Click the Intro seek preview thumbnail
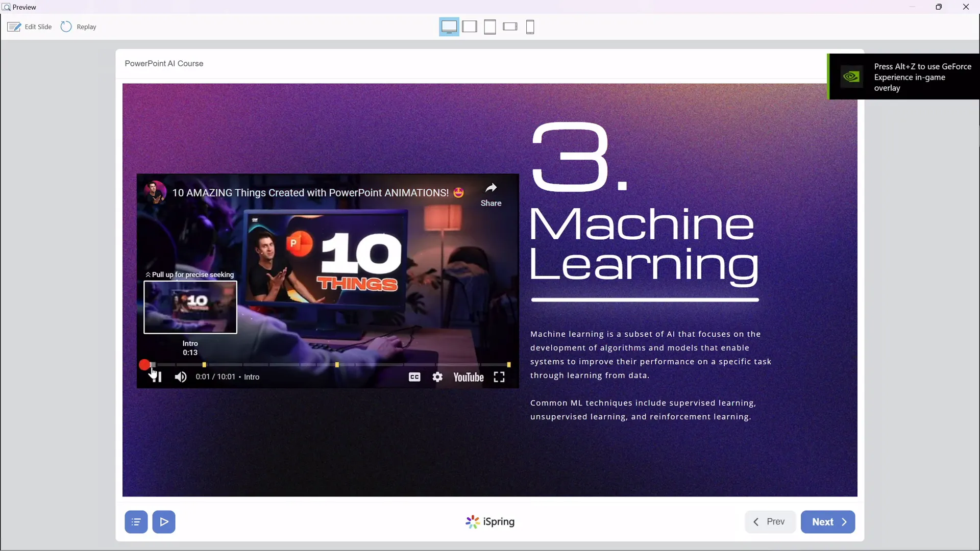Viewport: 980px width, 551px height. [190, 307]
